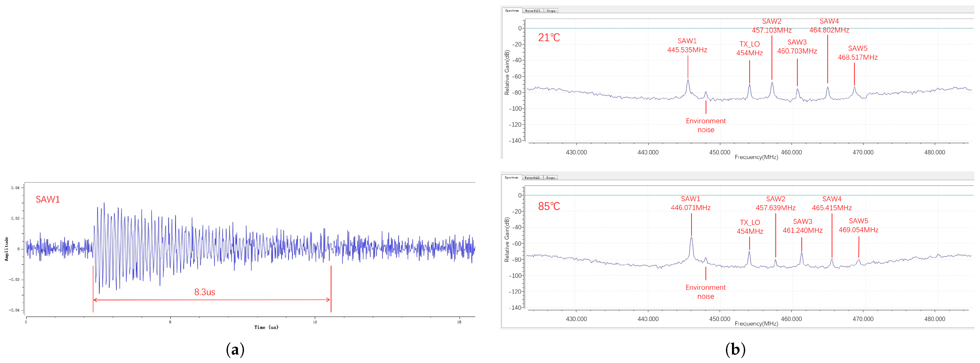
Task: Click the 480.000 tick in the 85℃ panel
Action: (x=934, y=319)
